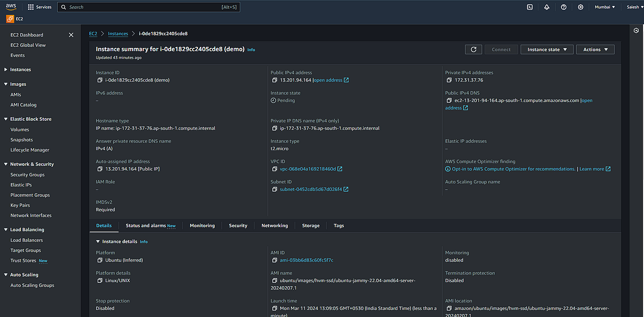Screen dimensions: 644x317
Task: Open the Storage tab
Action: point(310,226)
